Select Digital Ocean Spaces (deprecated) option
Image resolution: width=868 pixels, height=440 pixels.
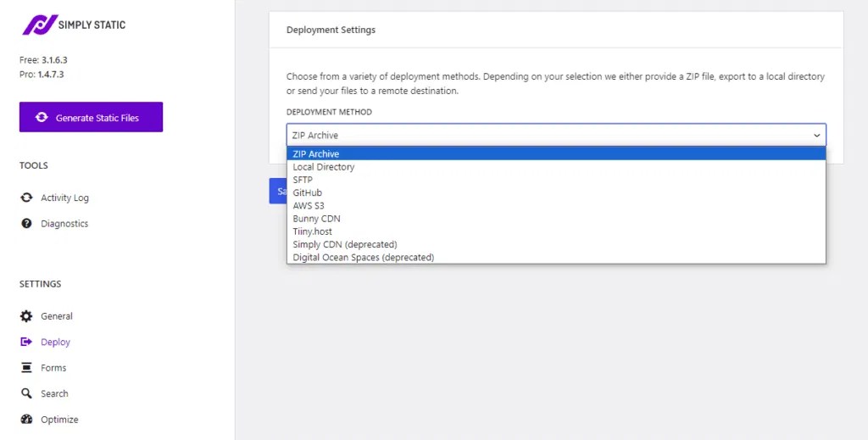(x=556, y=258)
